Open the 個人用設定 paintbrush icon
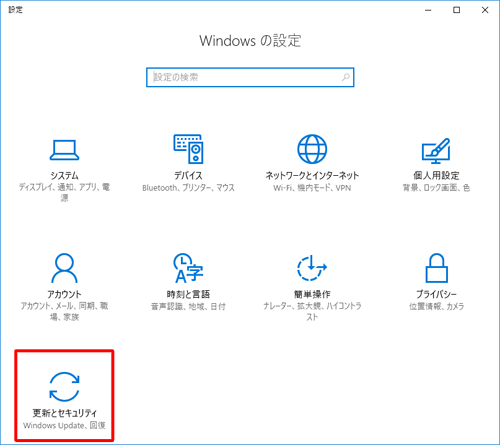 (x=436, y=151)
